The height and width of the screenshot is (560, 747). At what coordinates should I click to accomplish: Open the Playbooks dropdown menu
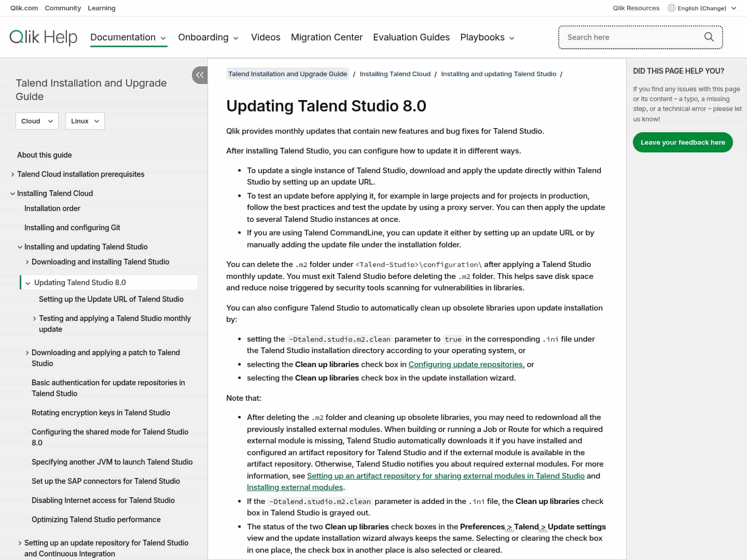(x=488, y=37)
